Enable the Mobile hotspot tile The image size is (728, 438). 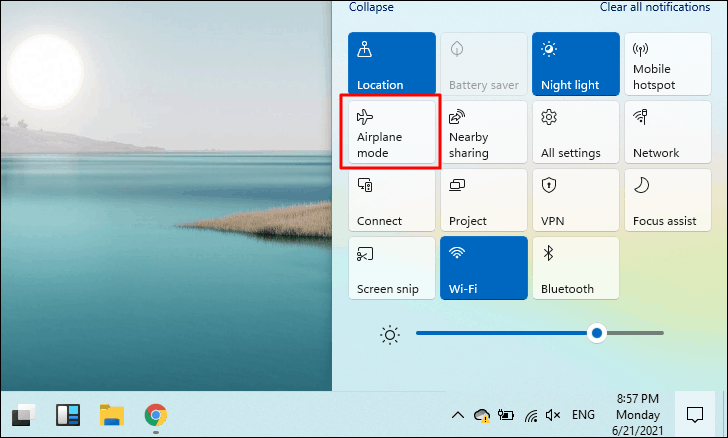[x=668, y=64]
